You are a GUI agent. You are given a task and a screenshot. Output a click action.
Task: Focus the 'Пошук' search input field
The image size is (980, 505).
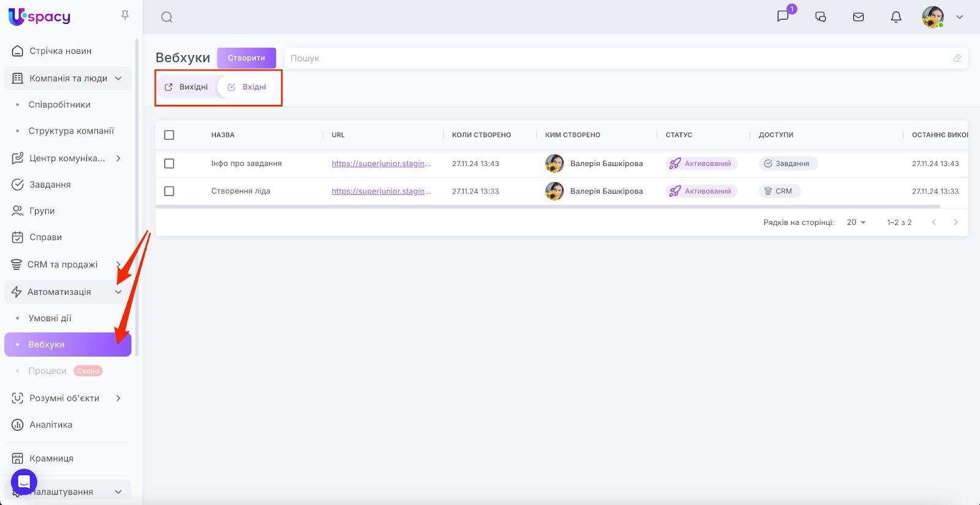click(612, 58)
